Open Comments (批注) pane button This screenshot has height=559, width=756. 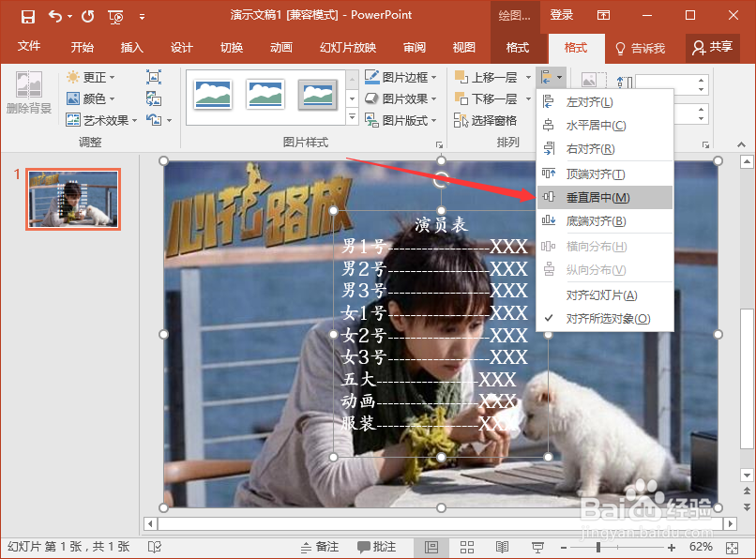[376, 547]
